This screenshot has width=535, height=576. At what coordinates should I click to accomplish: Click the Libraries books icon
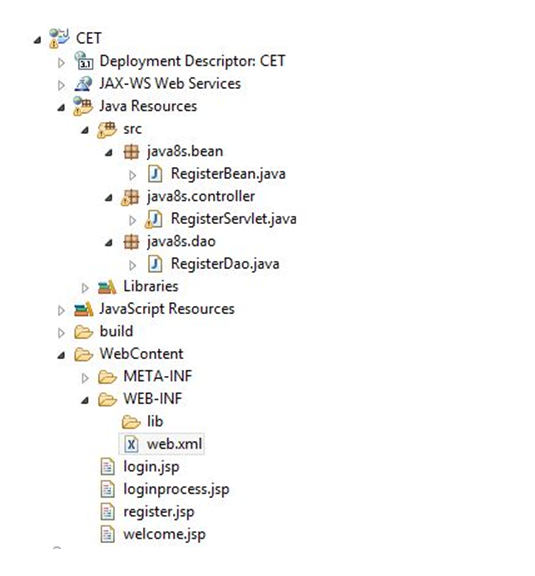[107, 287]
